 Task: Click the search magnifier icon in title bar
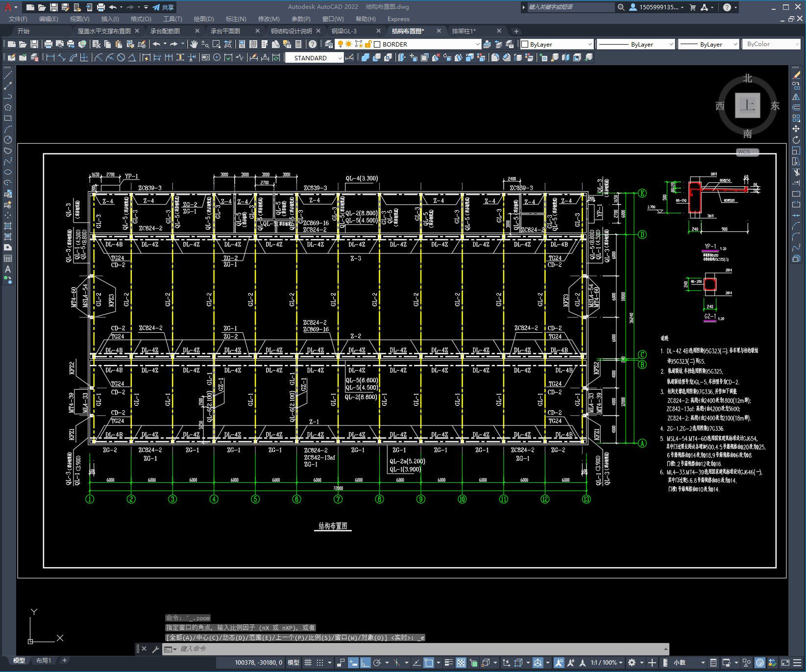pyautogui.click(x=621, y=7)
